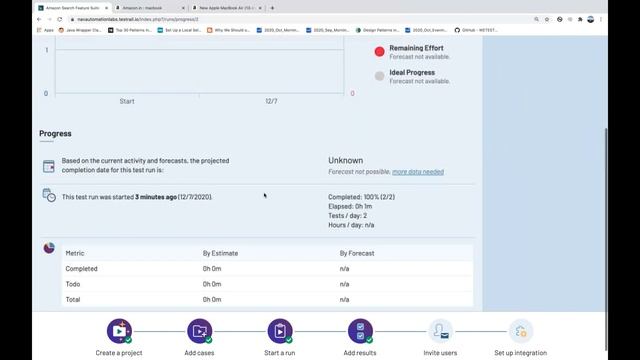Open the Why We Should bookmark
The image size is (640, 360).
pos(229,30)
